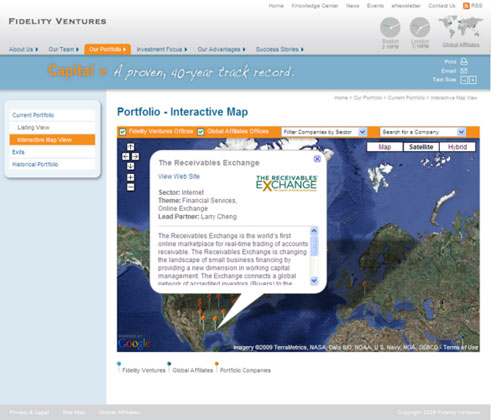Switch map to Satellite view

pyautogui.click(x=421, y=147)
